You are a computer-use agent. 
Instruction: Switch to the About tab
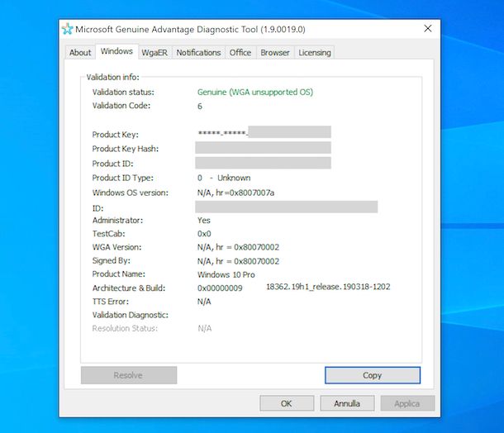(80, 52)
